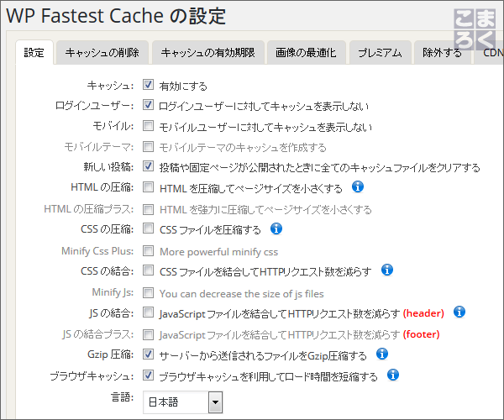
Task: Open the プレミアム tab
Action: [x=381, y=52]
